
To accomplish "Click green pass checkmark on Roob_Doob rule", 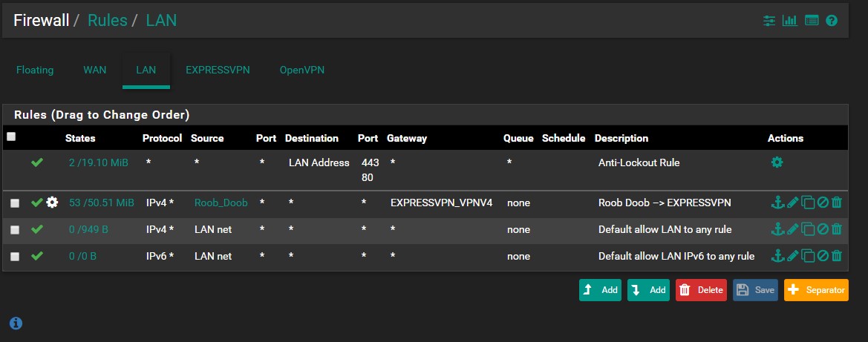I will (x=37, y=203).
